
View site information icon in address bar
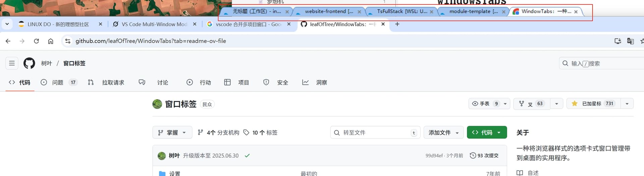click(68, 41)
